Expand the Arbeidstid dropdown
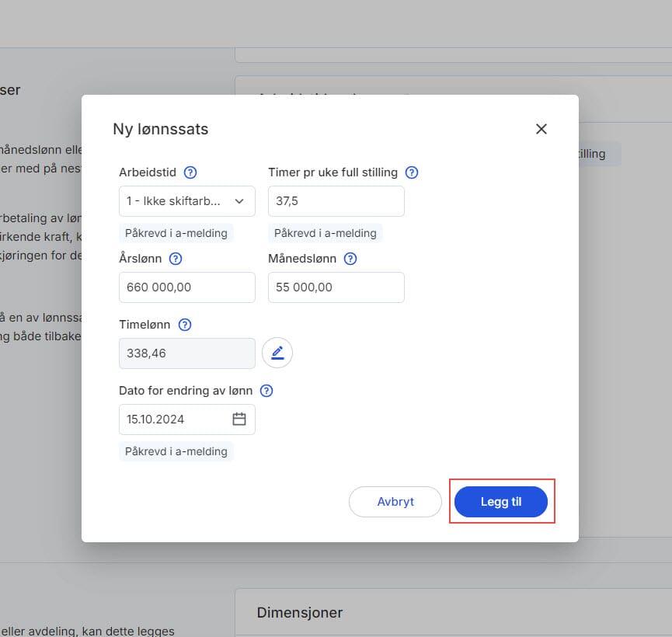Viewport: 672px width, 637px height. tap(186, 201)
